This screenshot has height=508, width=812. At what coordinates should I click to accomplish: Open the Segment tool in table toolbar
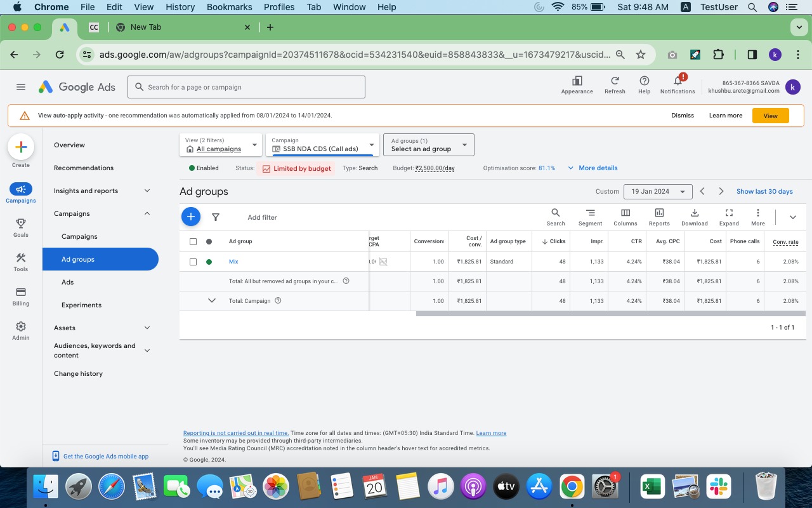590,217
